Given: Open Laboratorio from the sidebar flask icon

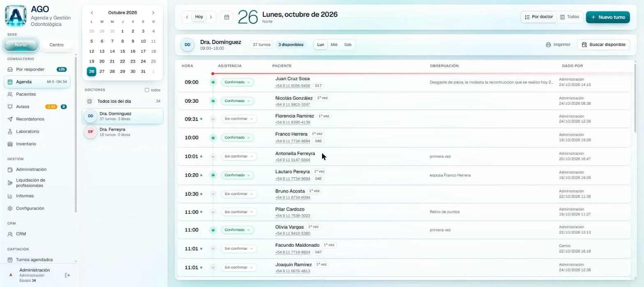Looking at the screenshot, I should coord(10,132).
